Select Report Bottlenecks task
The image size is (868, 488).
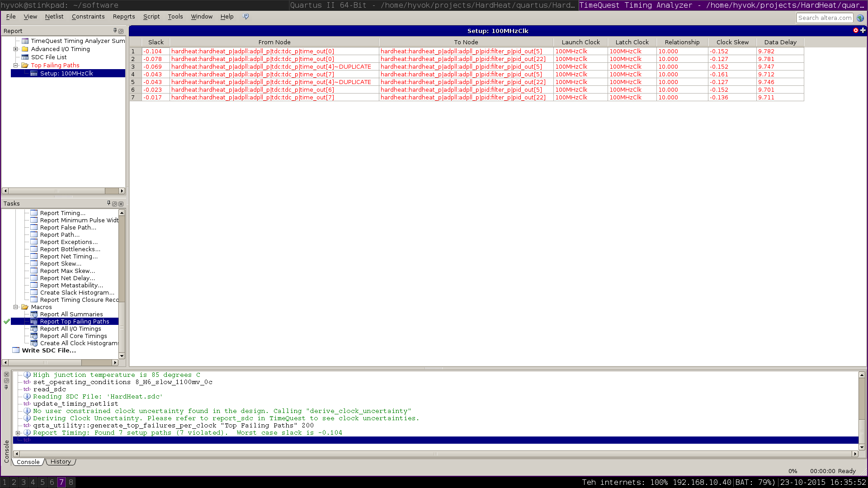70,249
